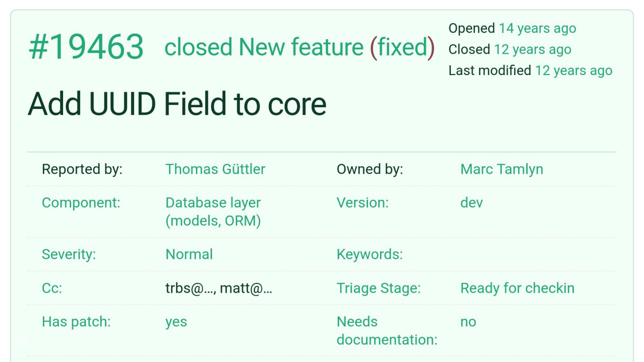644x362 pixels.
Task: Open reporter Thomas Güttler's link
Action: click(216, 169)
